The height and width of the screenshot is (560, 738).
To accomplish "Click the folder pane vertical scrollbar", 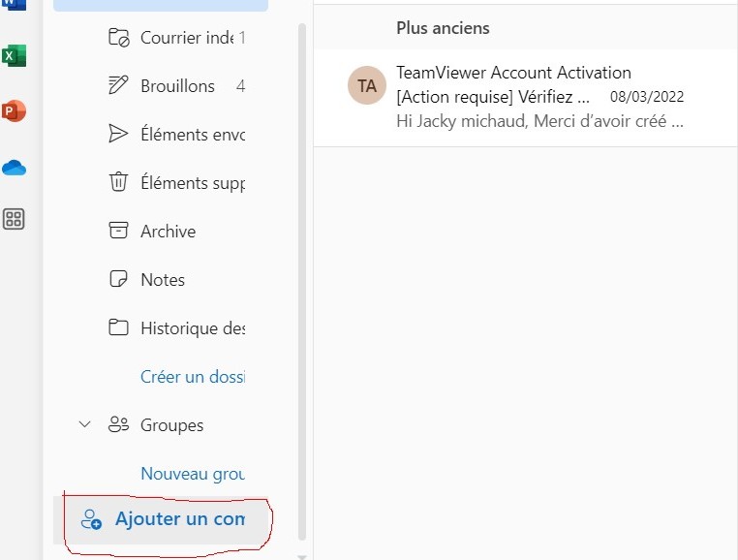I will tap(301, 281).
